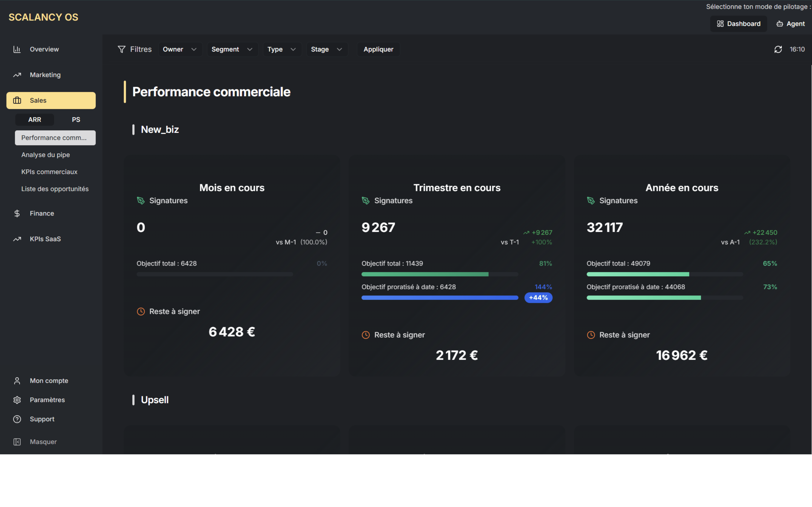Viewport: 812px width, 507px height.
Task: Click the KPIs SaaS chart icon
Action: (17, 239)
